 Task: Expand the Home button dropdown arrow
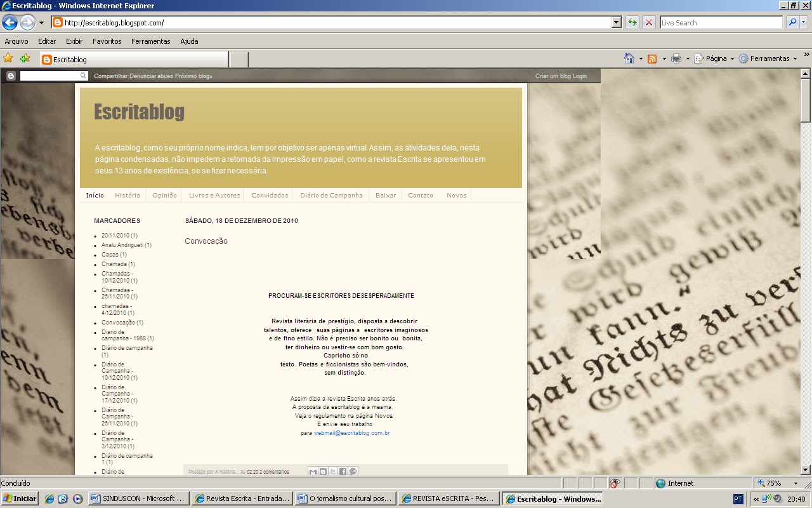point(641,58)
